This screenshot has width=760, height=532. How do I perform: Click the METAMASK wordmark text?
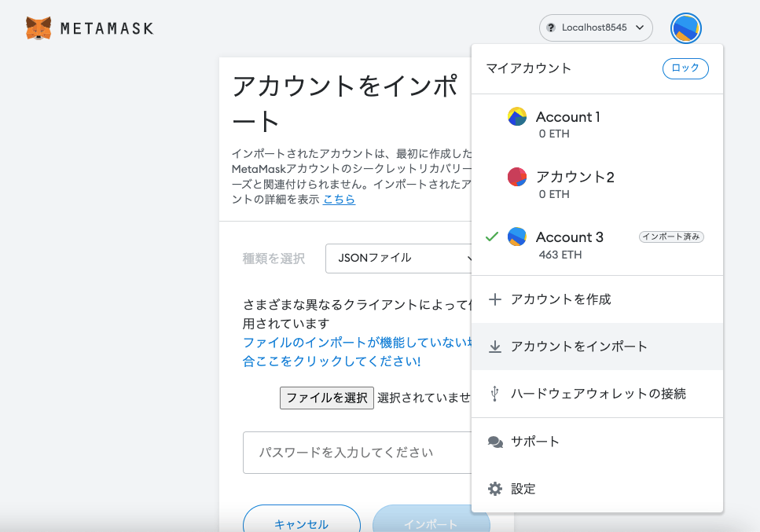click(107, 28)
